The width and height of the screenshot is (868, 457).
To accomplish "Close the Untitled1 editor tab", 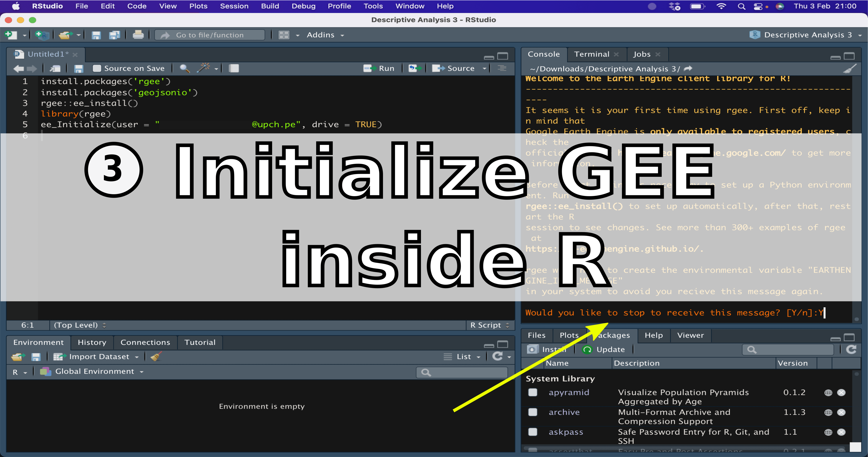I will 75,55.
